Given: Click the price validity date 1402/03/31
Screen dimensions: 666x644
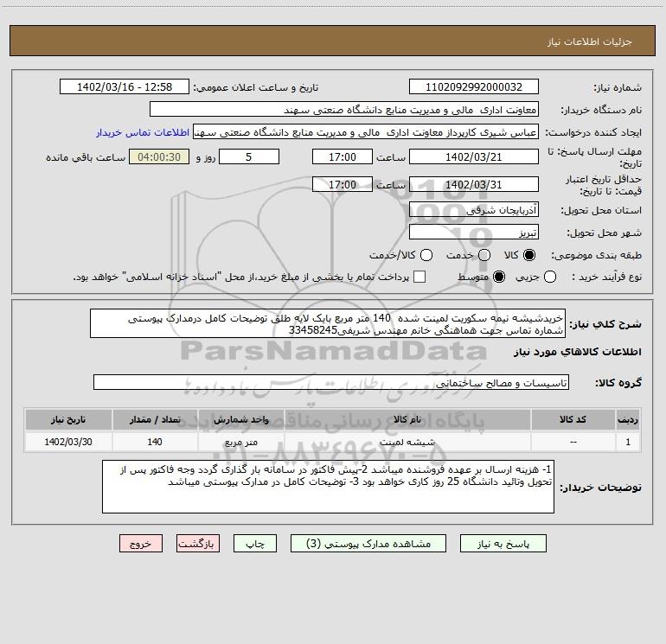Looking at the screenshot, I should pos(474,184).
